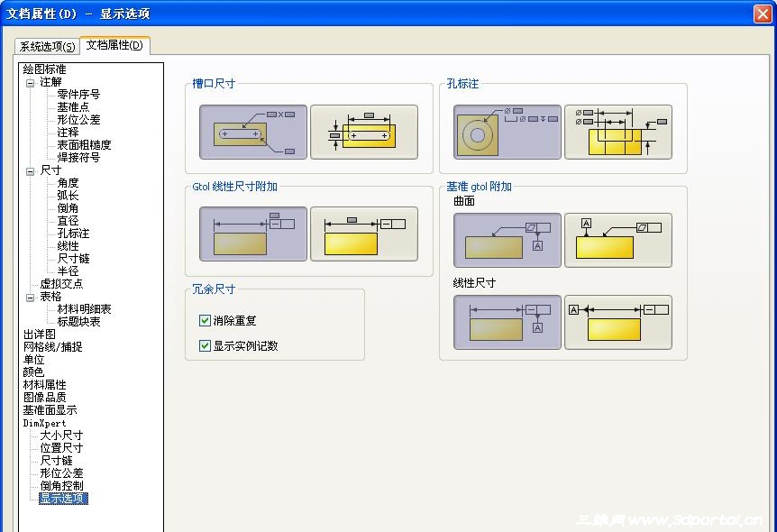The height and width of the screenshot is (532, 777).
Task: Select 材料明细表 tree item
Action: [84, 309]
